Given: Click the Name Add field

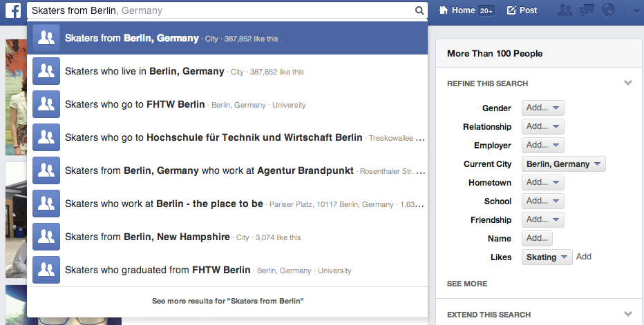Looking at the screenshot, I should 537,239.
